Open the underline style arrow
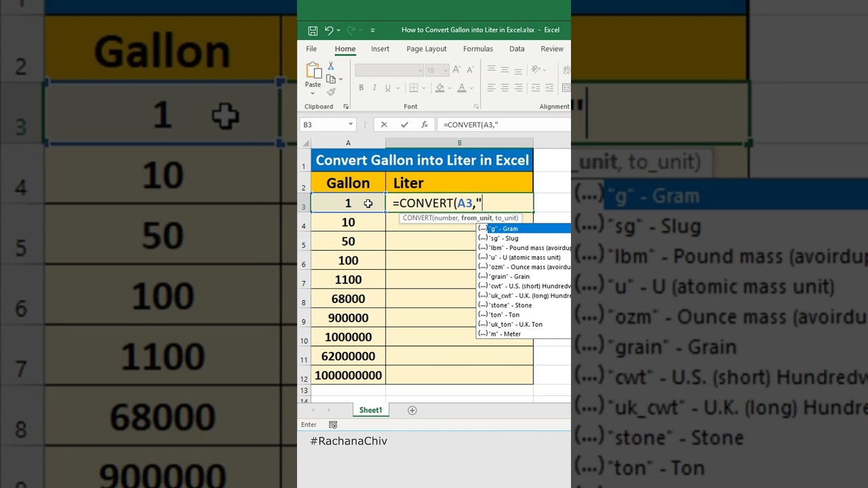 click(x=397, y=88)
